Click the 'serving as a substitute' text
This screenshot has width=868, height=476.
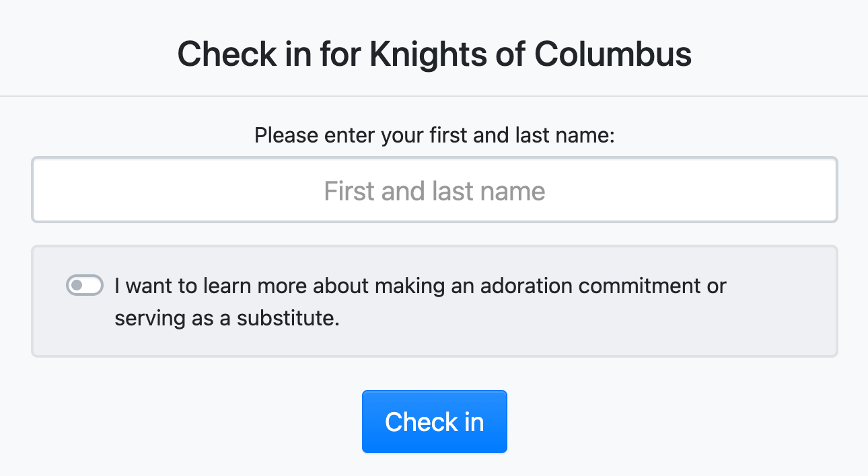click(x=227, y=317)
